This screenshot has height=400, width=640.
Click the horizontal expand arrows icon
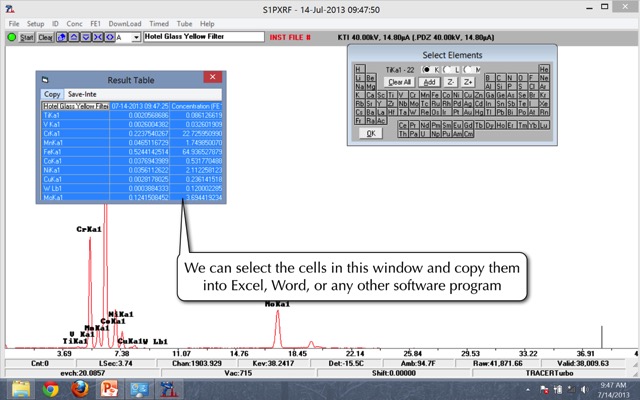(x=107, y=37)
